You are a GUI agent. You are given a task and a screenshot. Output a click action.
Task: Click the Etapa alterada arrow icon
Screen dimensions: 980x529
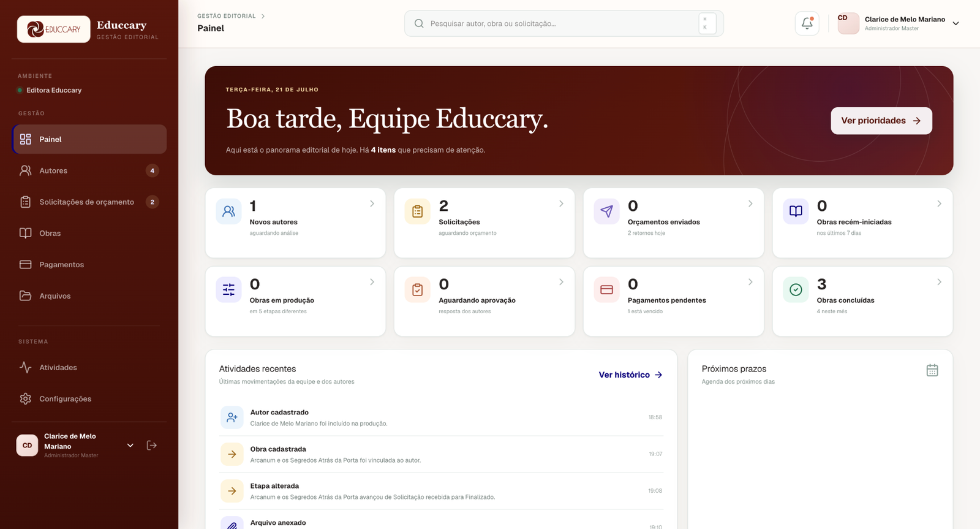pos(232,491)
